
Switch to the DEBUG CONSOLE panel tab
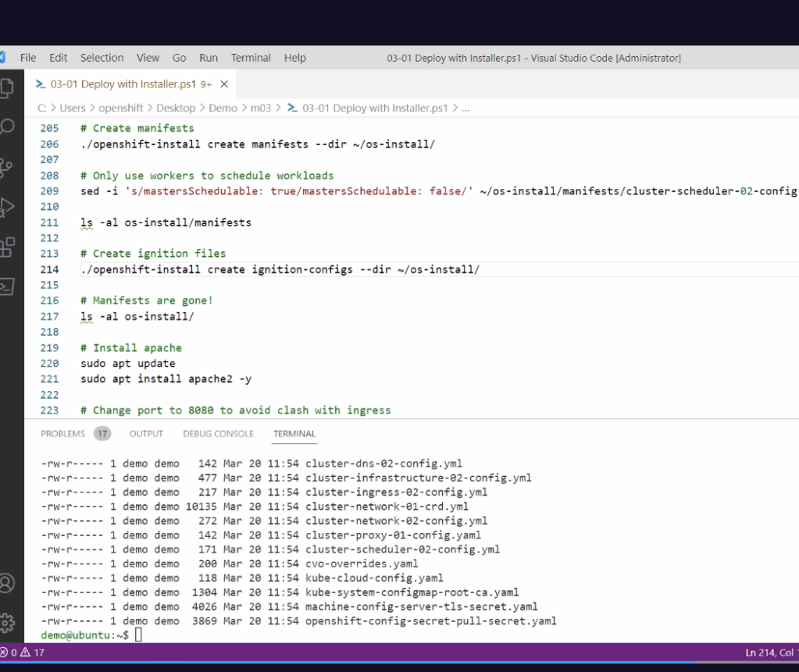coord(218,434)
